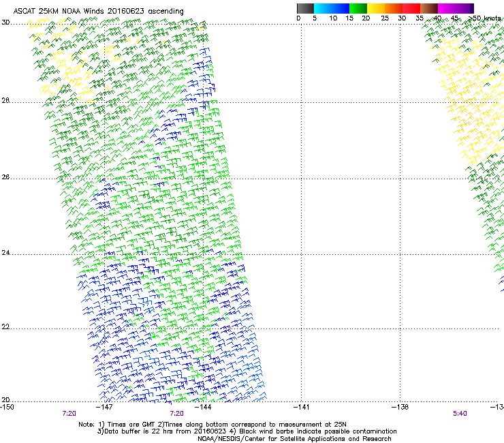Click the note line 'Data buffer is 22 hrs from 20160623'
This screenshot has height=443, width=504.
click(247, 431)
